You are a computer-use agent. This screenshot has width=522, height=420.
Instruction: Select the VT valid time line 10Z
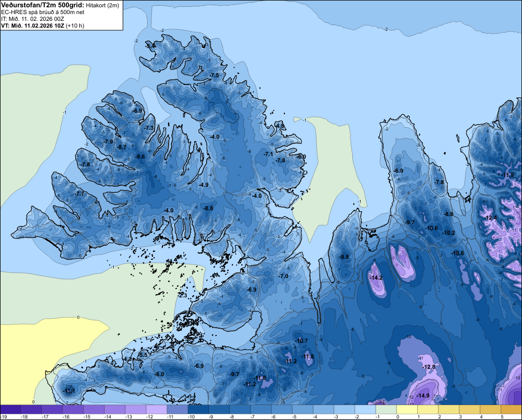tap(43, 26)
